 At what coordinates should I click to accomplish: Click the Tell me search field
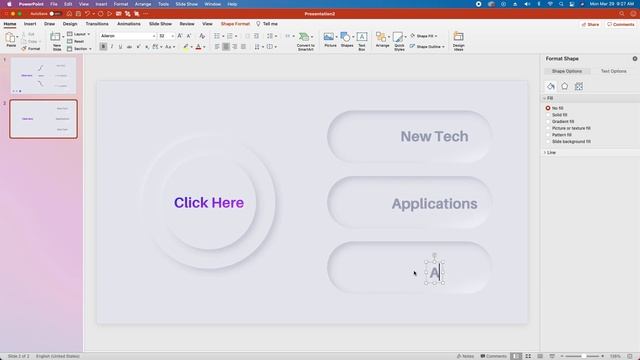[267, 24]
